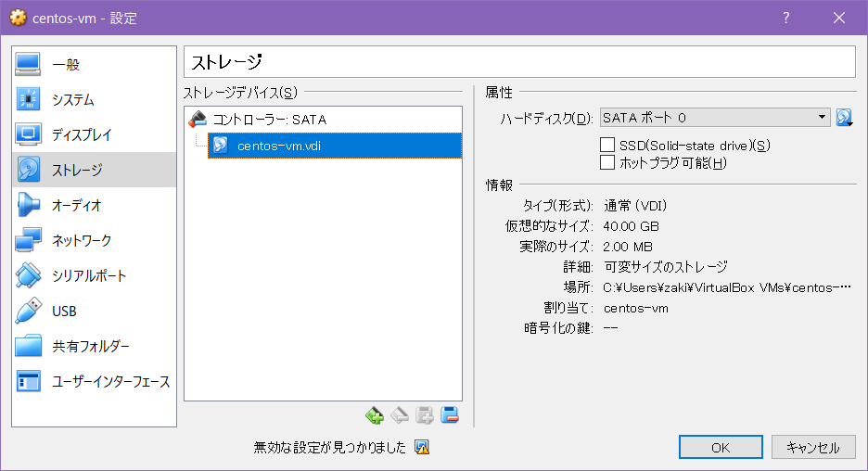Screen dimensions: 868x471
Task: Add a new storage attachment with green plus icon
Action: [x=375, y=415]
